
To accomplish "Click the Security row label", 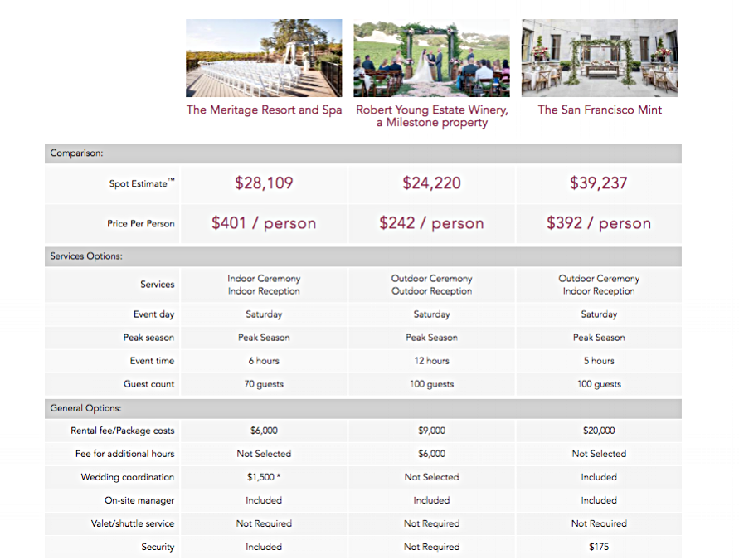I will point(158,547).
